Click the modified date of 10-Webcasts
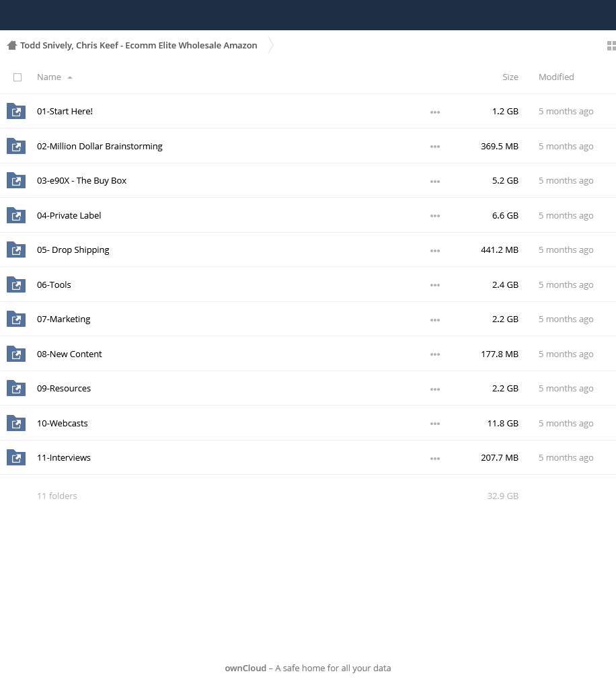Viewport: 616px width, 688px height. point(566,424)
